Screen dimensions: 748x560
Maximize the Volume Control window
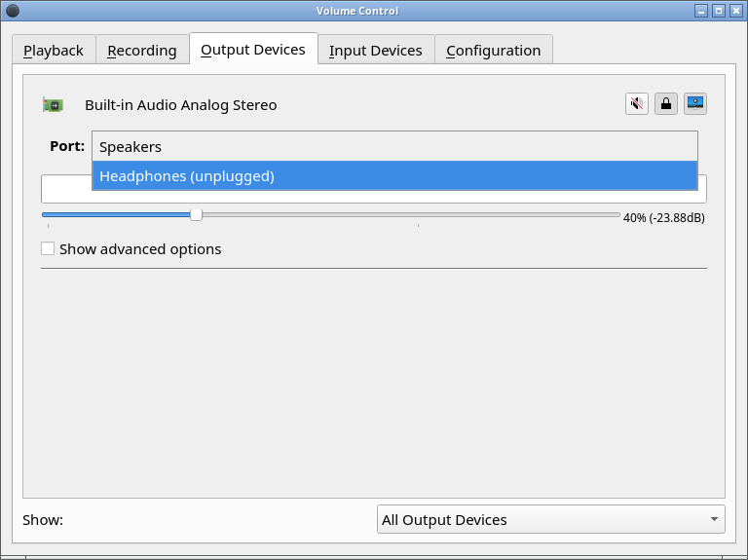coord(719,11)
